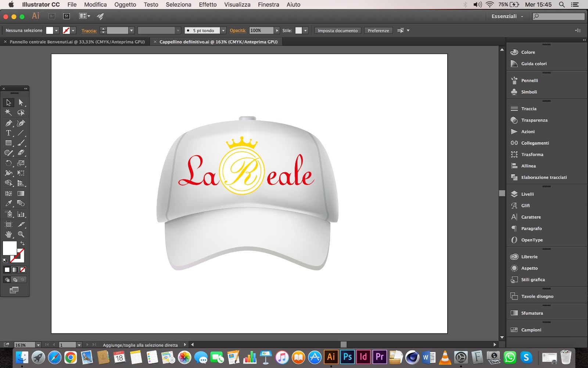Open the fill color dropdown arrow
588x368 pixels.
(56, 31)
